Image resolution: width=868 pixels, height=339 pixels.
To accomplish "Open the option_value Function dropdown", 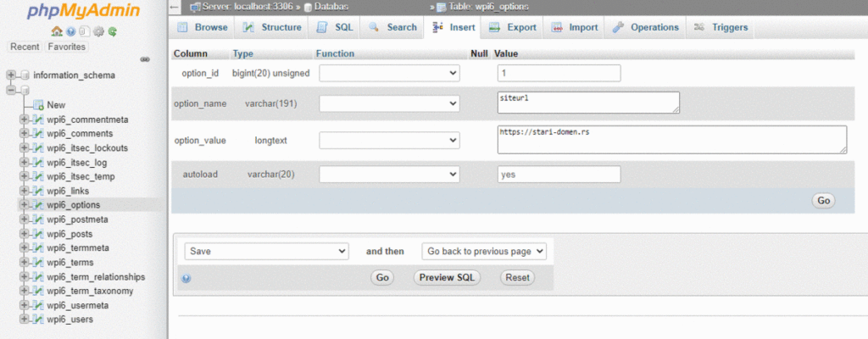I will coord(389,141).
